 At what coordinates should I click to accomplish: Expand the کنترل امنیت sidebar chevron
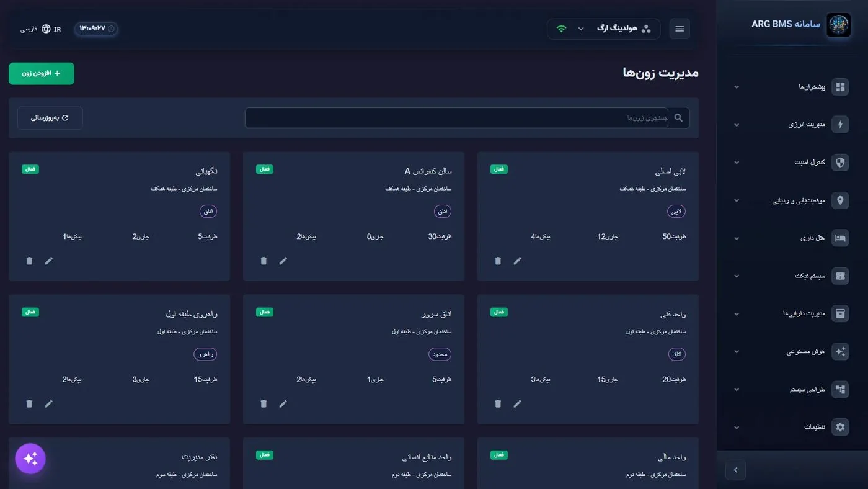click(737, 163)
